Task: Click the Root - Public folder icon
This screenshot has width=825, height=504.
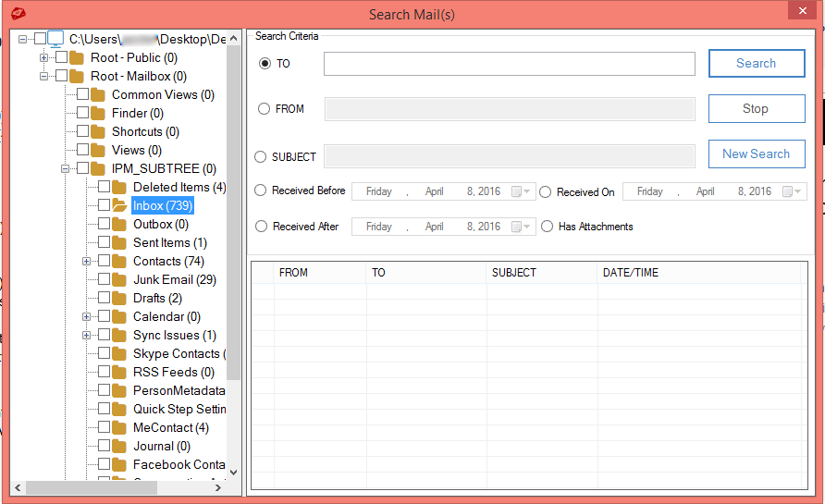Action: (77, 57)
